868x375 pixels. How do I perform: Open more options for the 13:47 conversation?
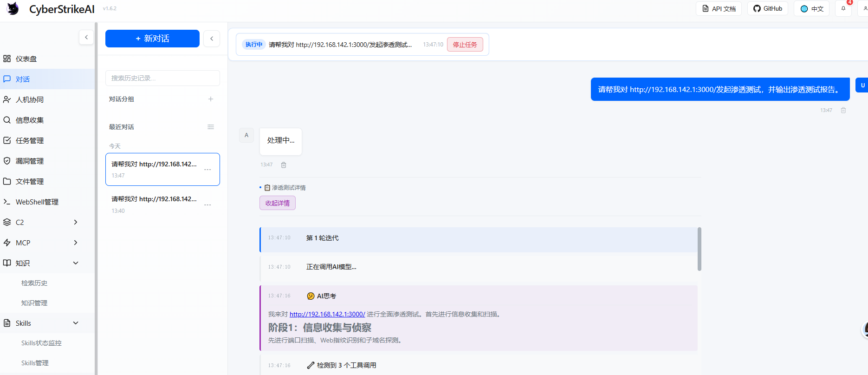207,170
